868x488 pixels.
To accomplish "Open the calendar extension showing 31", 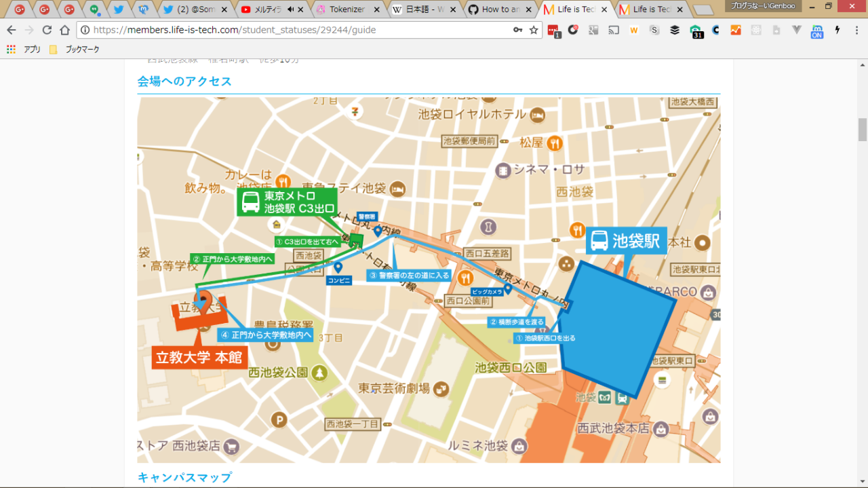I will 696,31.
